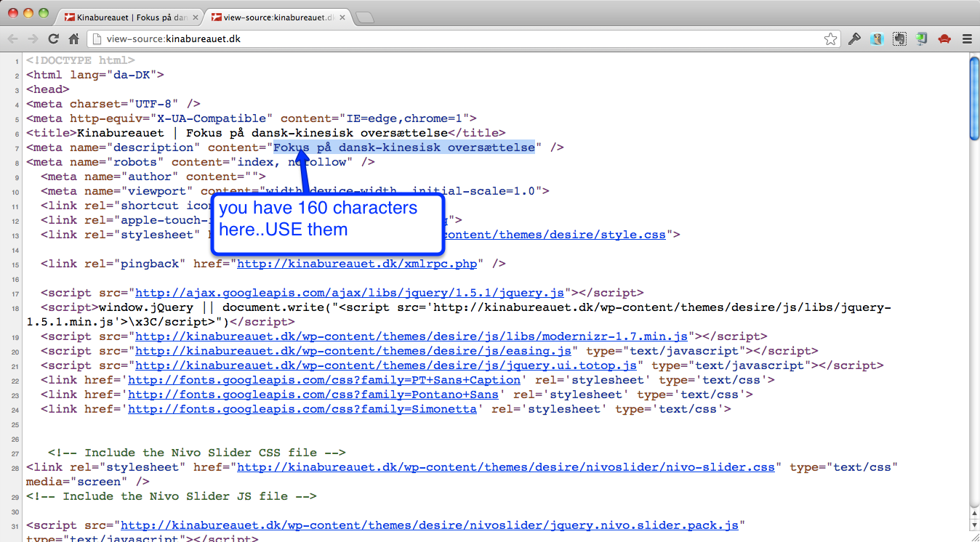Click the highlighted description content text
Image resolution: width=980 pixels, height=542 pixels.
(x=404, y=147)
